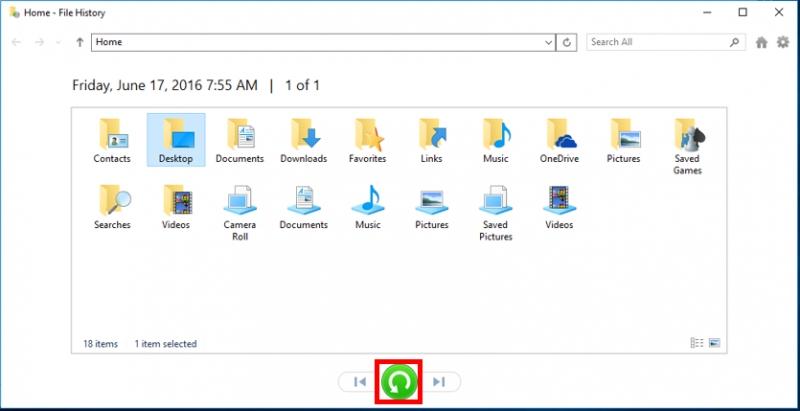Screen dimensions: 800x411
Task: Open the OneDrive folder
Action: [559, 140]
